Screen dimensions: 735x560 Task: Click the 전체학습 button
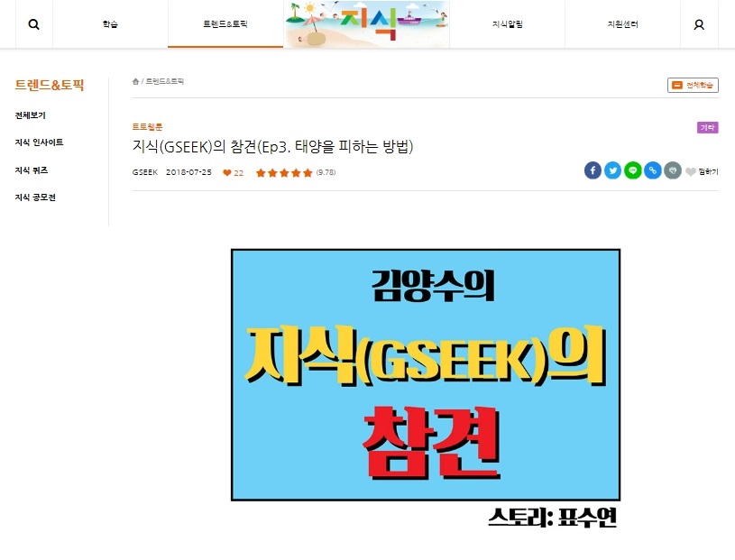[693, 86]
